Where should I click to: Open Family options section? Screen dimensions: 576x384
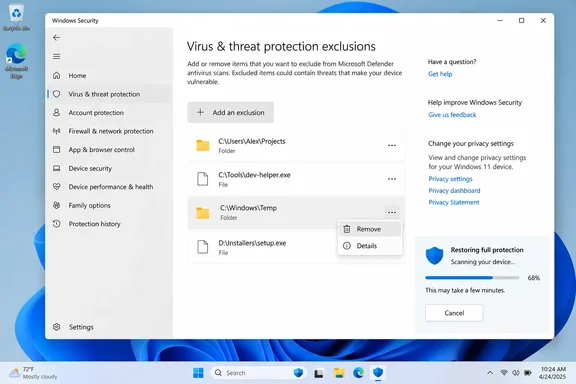(109, 205)
